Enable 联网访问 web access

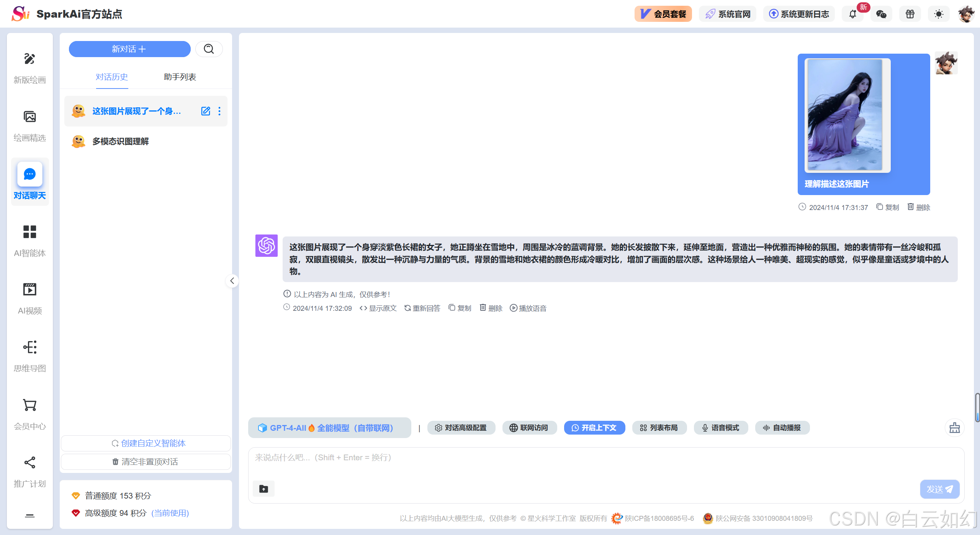pos(529,428)
